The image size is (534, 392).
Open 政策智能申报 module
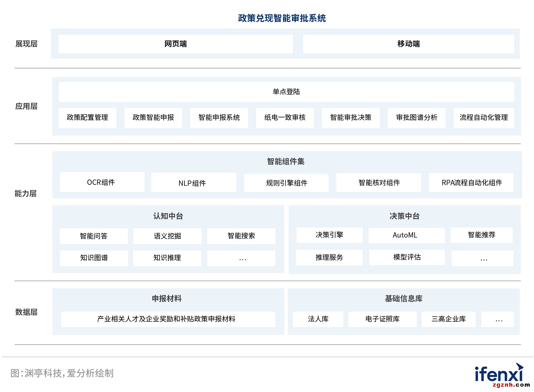153,118
